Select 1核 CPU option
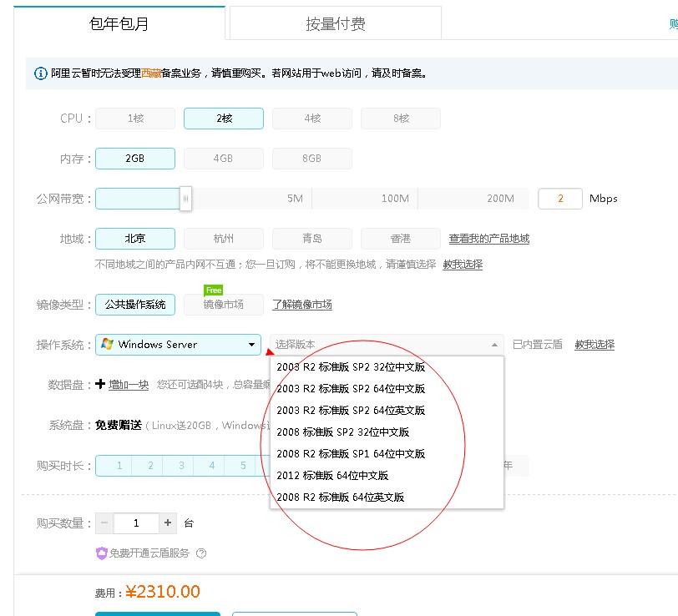678x616 pixels. [135, 119]
